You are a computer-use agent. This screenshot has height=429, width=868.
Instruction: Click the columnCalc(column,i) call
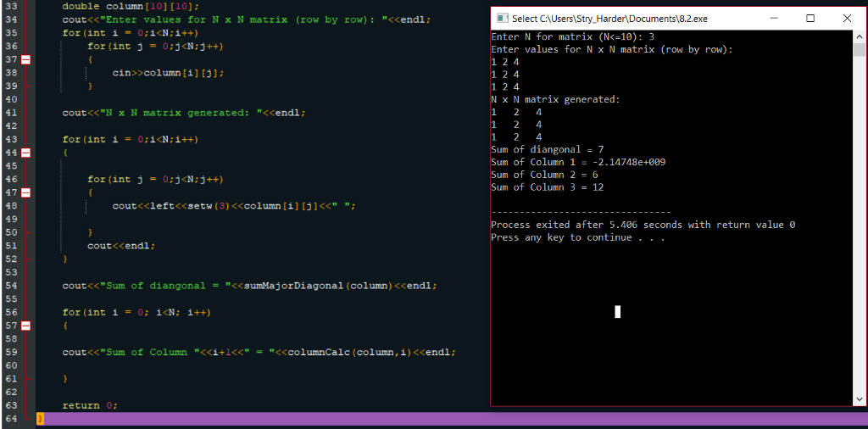[350, 352]
